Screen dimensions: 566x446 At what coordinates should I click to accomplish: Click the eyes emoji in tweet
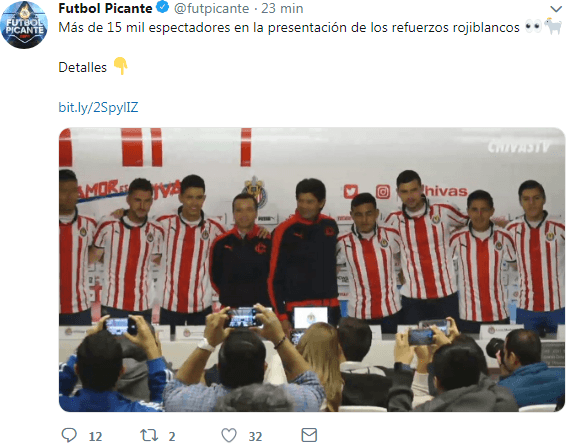[x=533, y=27]
